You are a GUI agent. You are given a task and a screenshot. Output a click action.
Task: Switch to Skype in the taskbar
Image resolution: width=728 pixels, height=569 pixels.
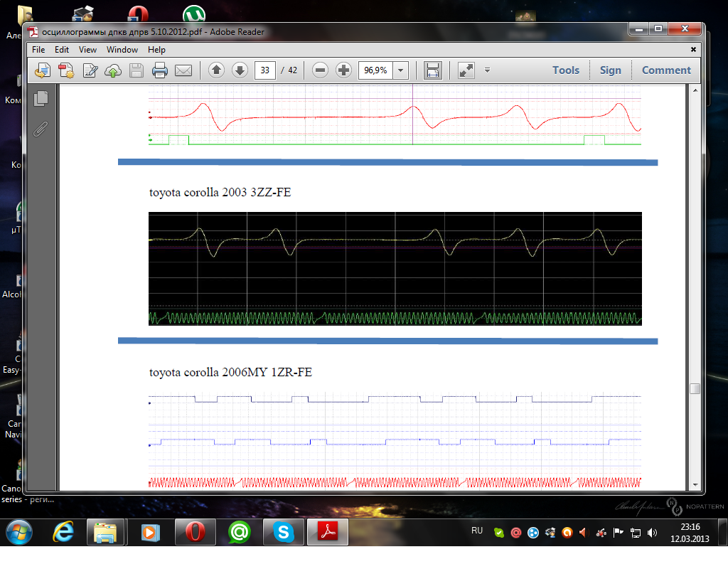coord(283,532)
